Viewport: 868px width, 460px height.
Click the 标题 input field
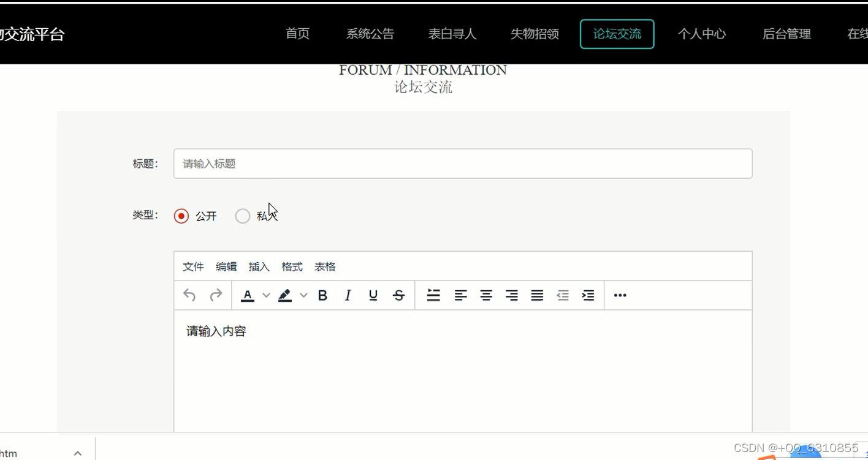pos(463,164)
